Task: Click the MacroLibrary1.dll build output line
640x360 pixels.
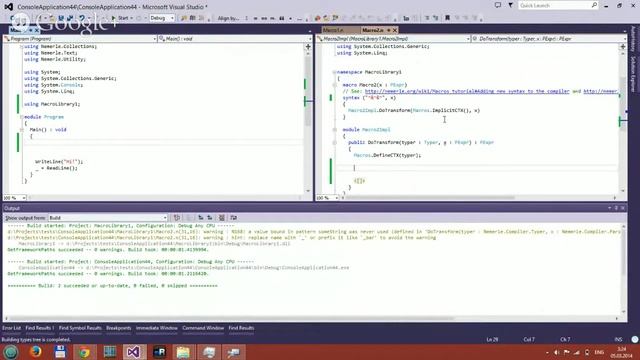Action: pos(154,244)
